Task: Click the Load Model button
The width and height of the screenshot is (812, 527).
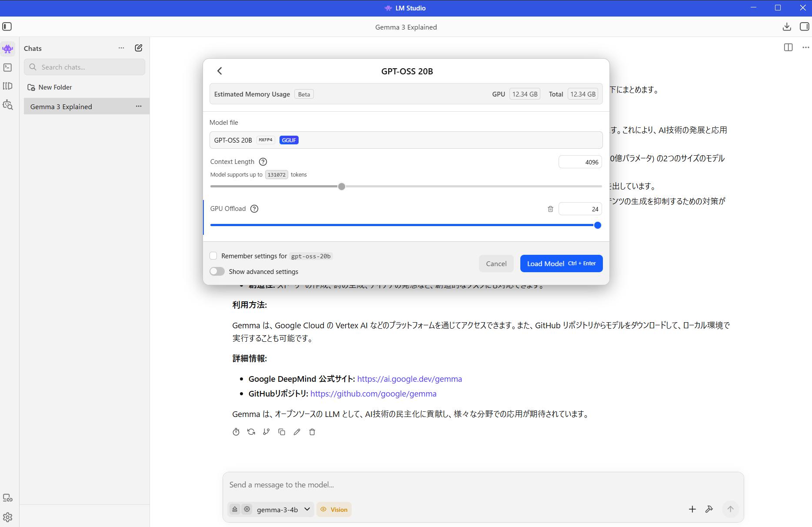Action: [x=561, y=263]
